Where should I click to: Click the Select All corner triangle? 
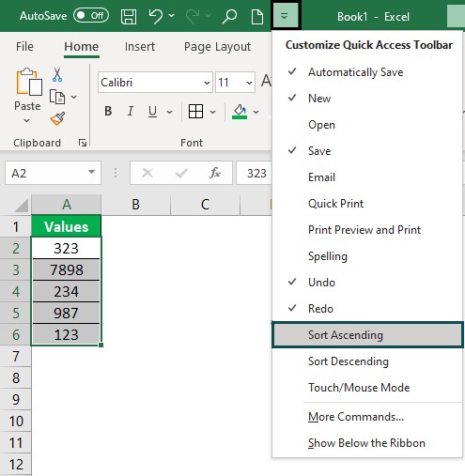pos(22,206)
